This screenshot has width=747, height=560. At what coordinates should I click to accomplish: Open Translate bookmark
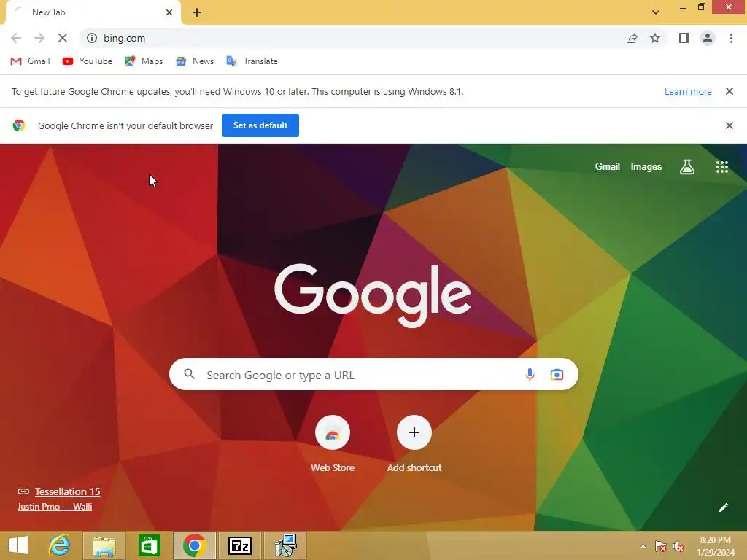[252, 61]
